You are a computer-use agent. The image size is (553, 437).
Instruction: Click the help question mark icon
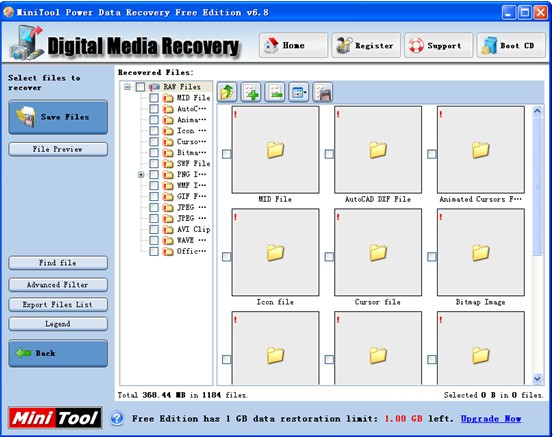[x=117, y=419]
